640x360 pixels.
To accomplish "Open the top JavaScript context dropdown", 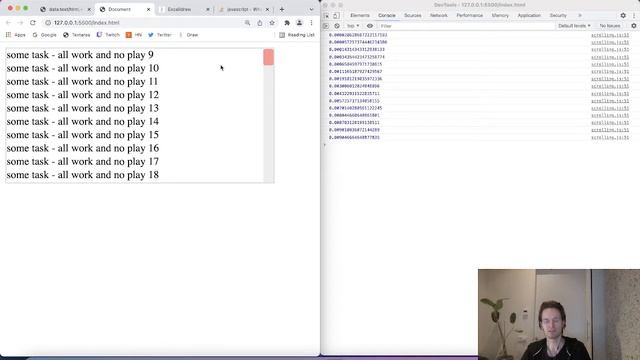I will (x=353, y=26).
